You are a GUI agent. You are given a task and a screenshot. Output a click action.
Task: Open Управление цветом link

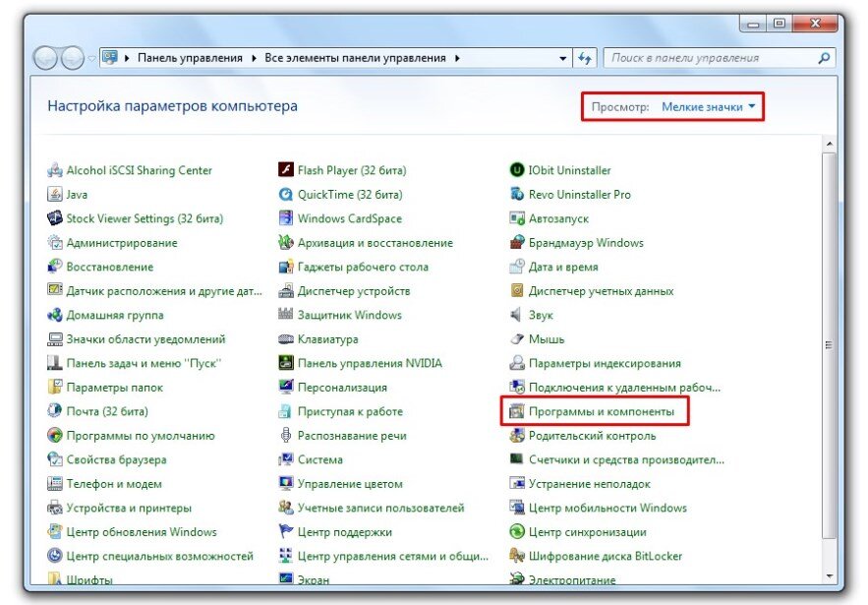350,484
